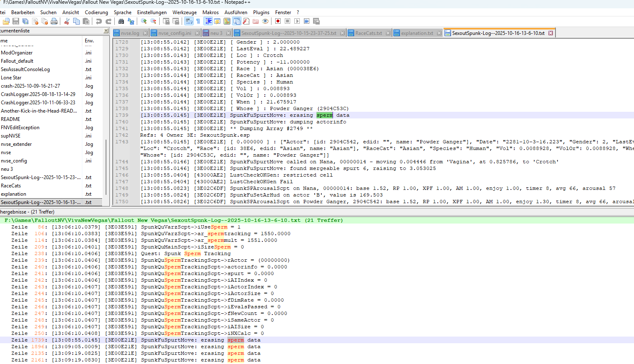Zoom out with magnifier minus icon
Screen dimensions: 634x364
pos(153,21)
